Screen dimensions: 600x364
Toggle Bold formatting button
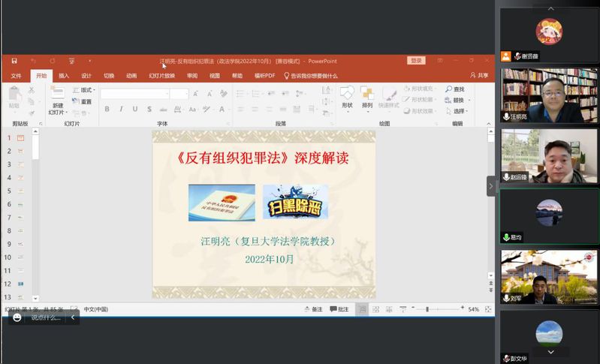point(107,110)
